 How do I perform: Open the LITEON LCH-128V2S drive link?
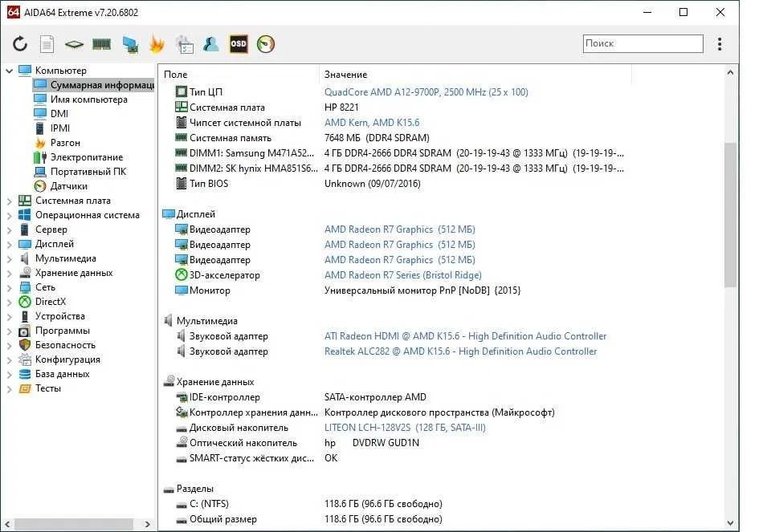(405, 428)
